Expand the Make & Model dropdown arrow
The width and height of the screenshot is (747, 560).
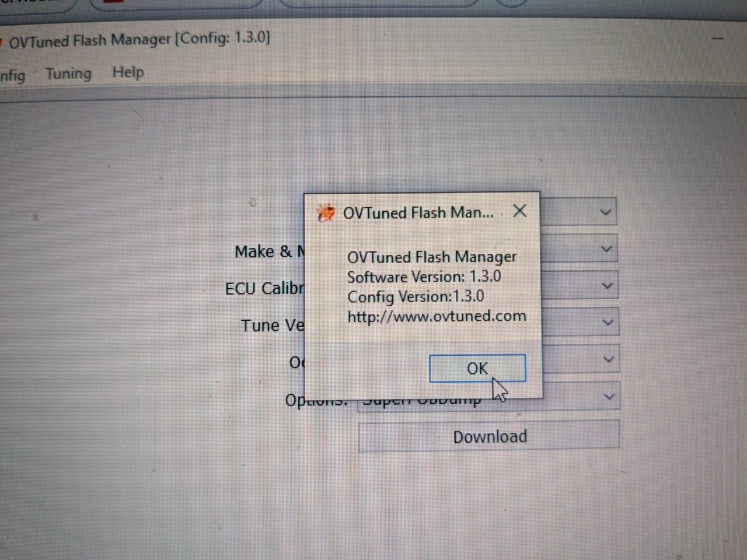(606, 249)
